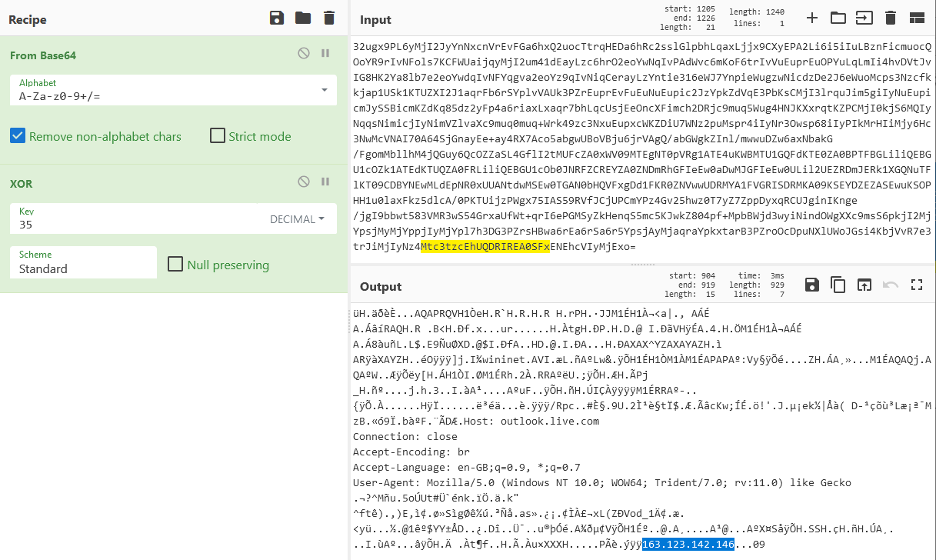Tick the Null preserving checkbox
The height and width of the screenshot is (560, 936).
(x=176, y=265)
